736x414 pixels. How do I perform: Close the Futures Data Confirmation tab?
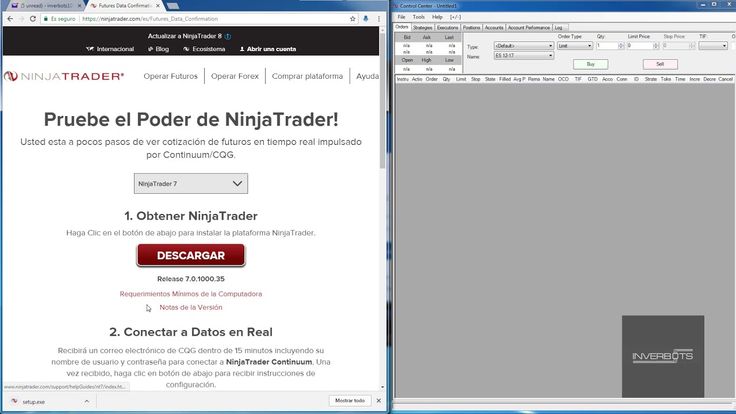click(158, 6)
